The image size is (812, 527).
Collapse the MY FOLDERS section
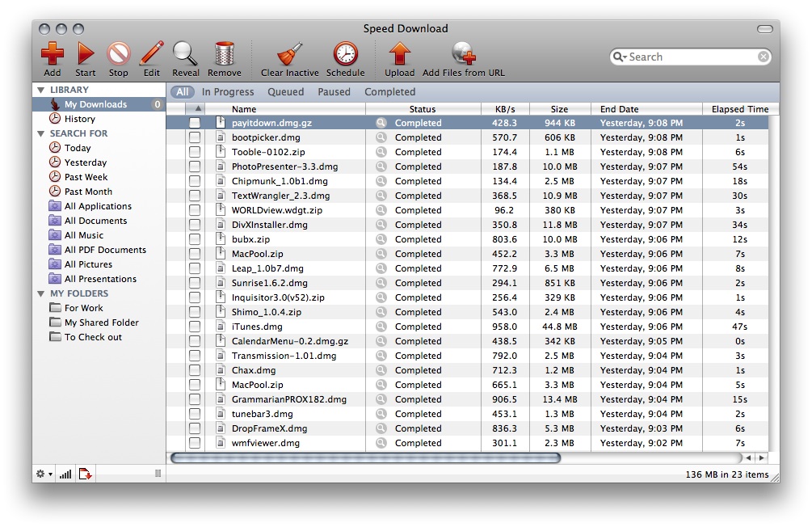(x=40, y=294)
